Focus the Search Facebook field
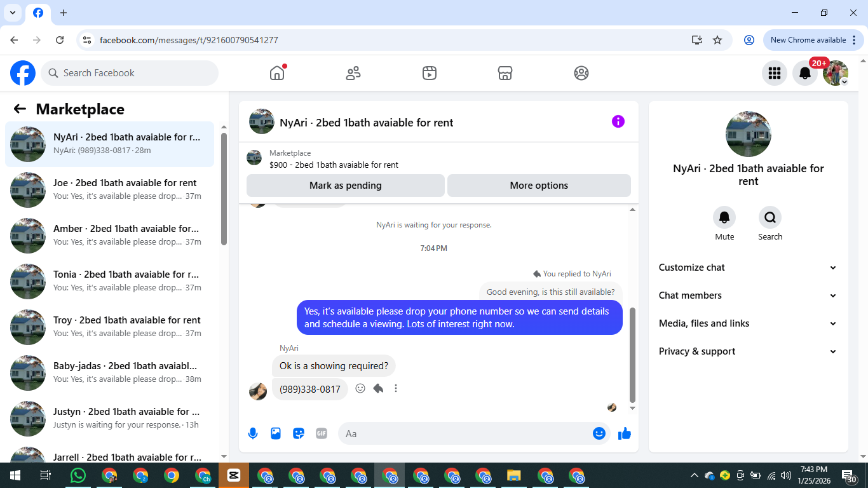Image resolution: width=868 pixels, height=488 pixels. (x=130, y=73)
